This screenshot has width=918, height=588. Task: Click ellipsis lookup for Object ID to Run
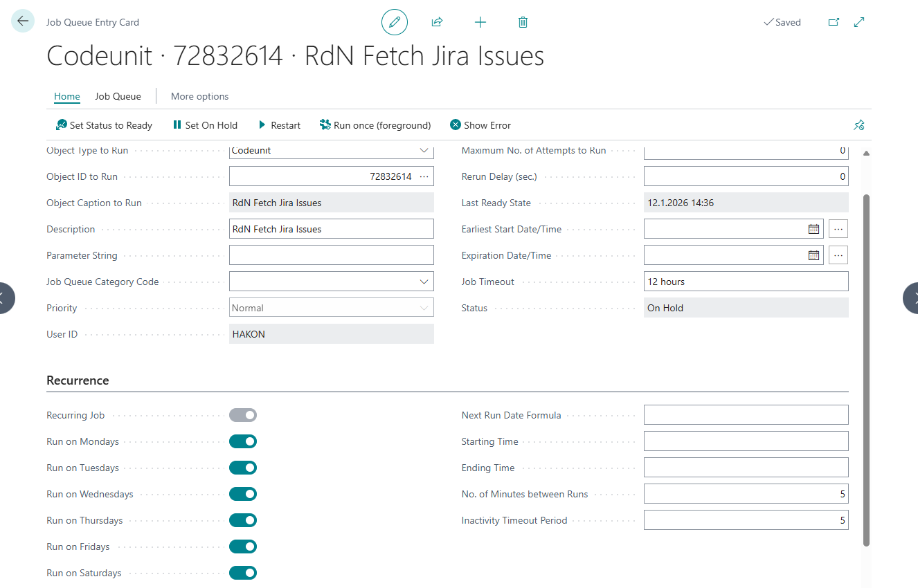pos(424,176)
